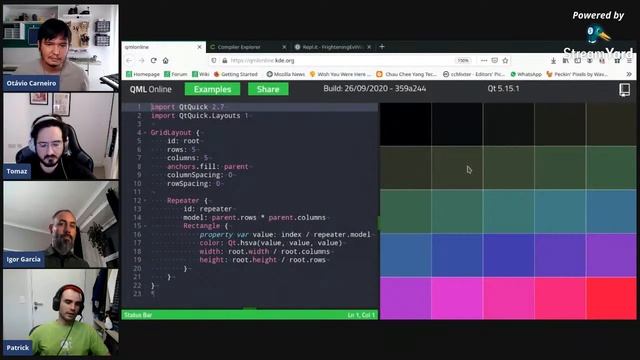The image size is (640, 360).
Task: Click the 'Status Bar' label
Action: point(138,315)
